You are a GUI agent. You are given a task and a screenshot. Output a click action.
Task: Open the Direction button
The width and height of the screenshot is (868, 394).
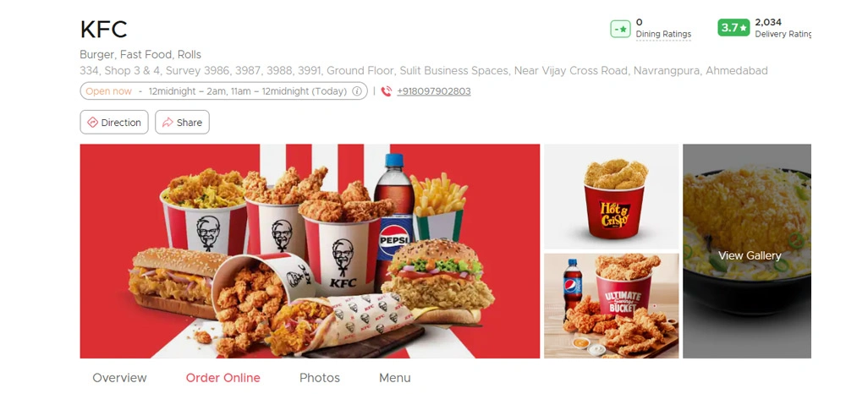[x=114, y=123]
